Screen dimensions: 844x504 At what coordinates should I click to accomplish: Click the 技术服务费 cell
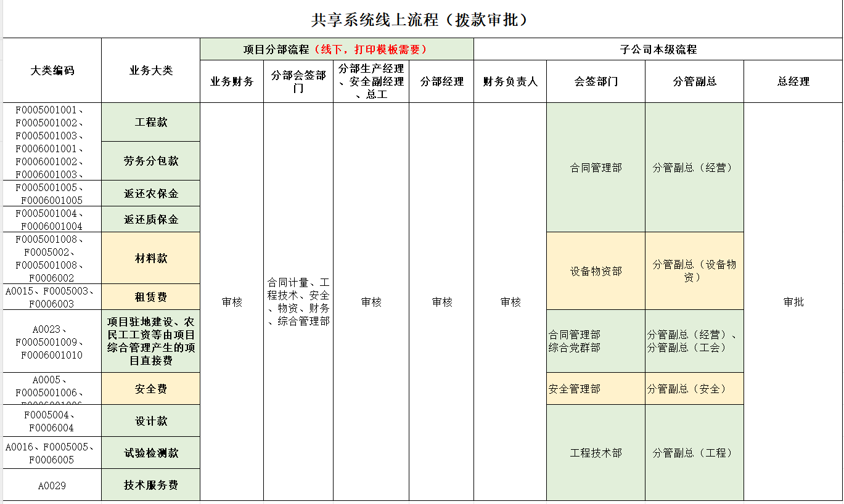point(151,485)
